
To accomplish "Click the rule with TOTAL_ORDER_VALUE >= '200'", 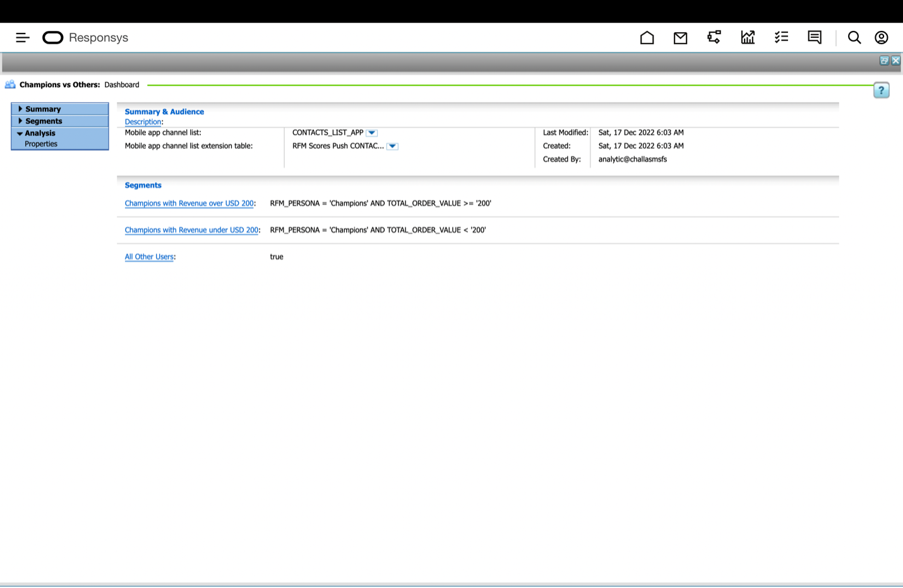I will [380, 203].
